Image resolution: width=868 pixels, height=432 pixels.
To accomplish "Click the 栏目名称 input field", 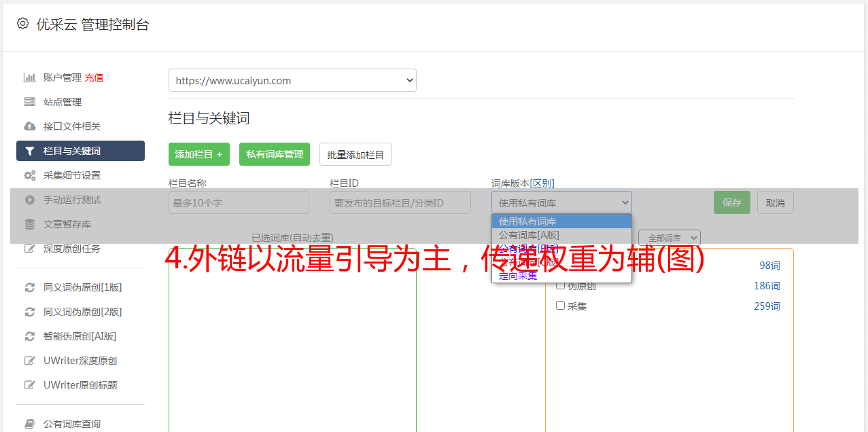I will coord(239,202).
